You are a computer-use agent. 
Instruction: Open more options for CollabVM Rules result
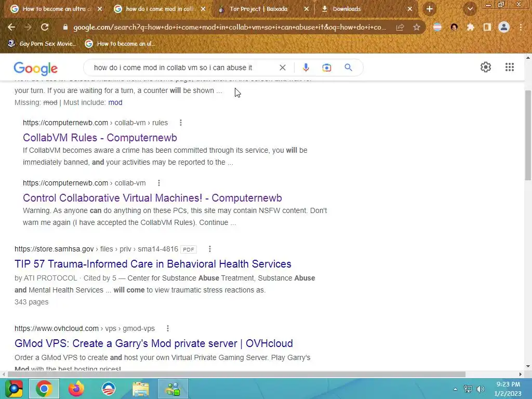click(180, 123)
